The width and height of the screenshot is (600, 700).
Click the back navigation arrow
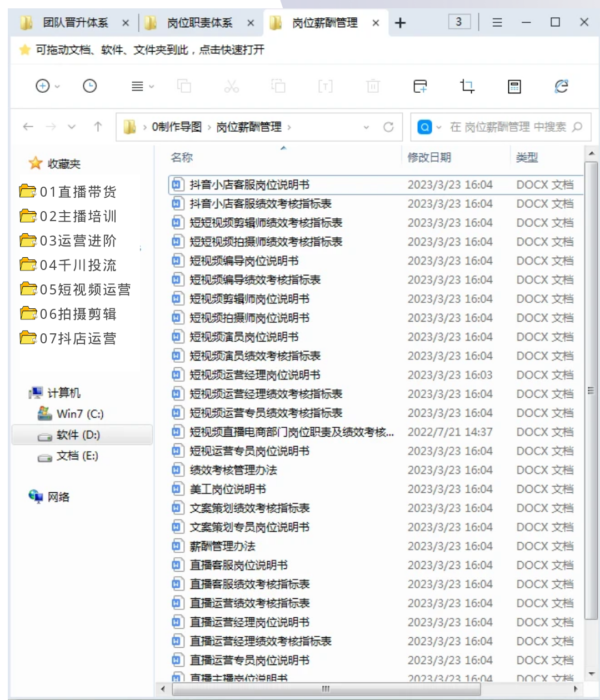[x=28, y=127]
